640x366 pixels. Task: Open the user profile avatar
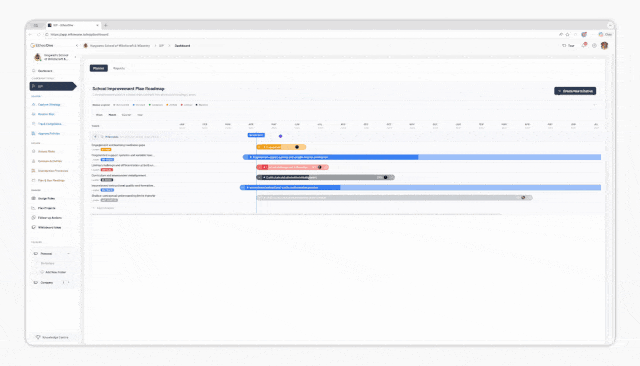604,45
